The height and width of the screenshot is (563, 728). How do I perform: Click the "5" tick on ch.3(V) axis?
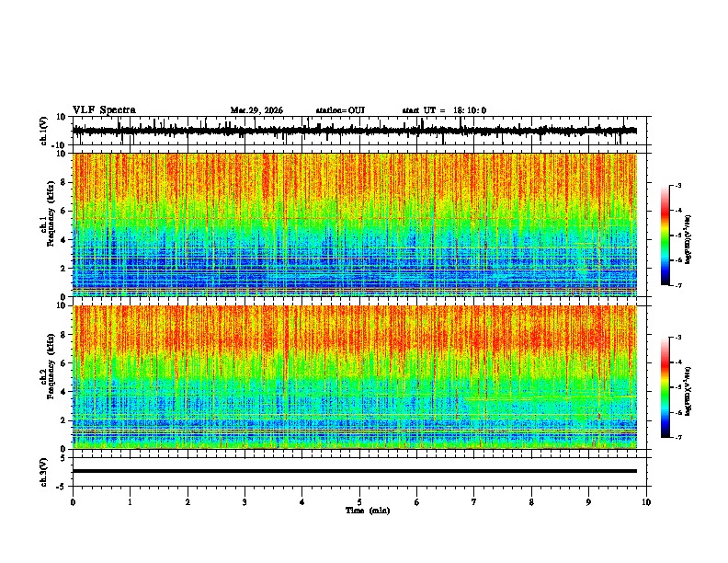(63, 458)
